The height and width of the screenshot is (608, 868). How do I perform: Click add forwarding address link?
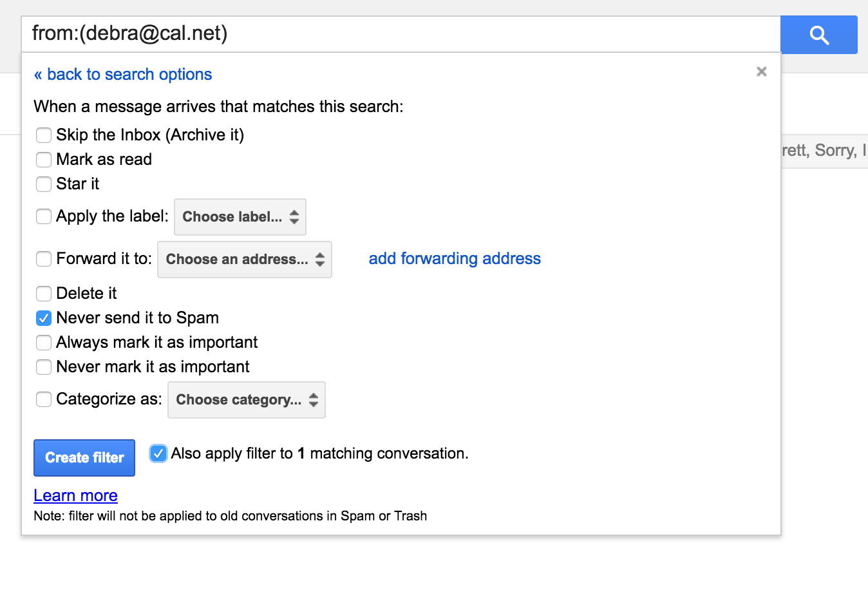tap(454, 259)
